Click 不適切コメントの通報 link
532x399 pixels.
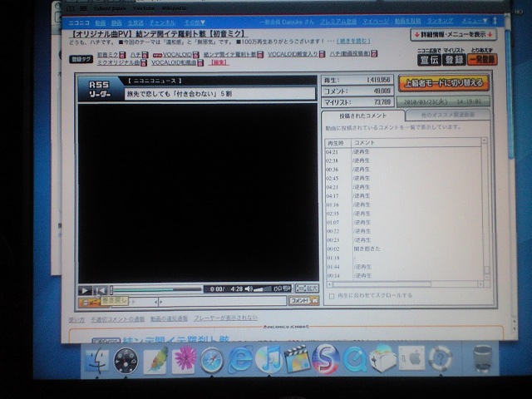coord(117,319)
